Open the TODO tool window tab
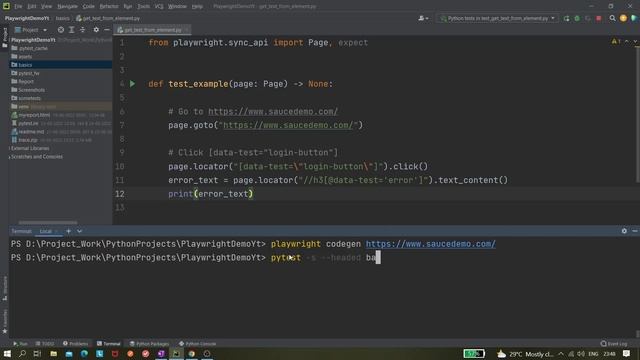 [45, 344]
